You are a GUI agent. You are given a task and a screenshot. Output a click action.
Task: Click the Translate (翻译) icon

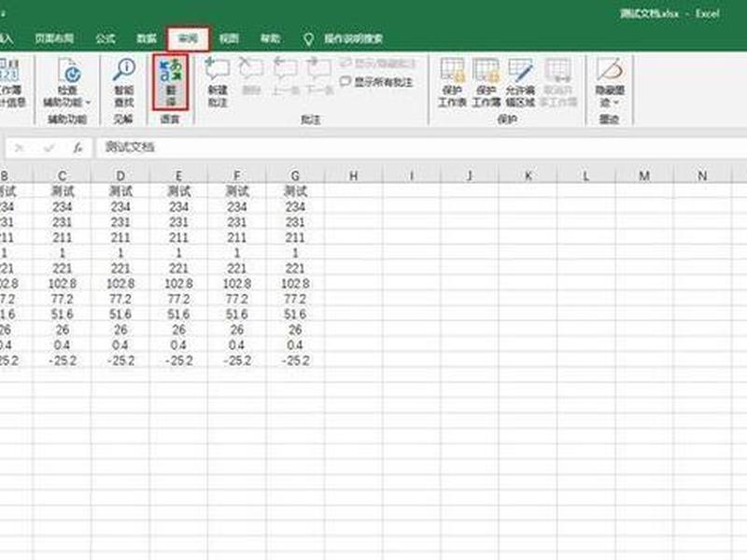tap(171, 71)
